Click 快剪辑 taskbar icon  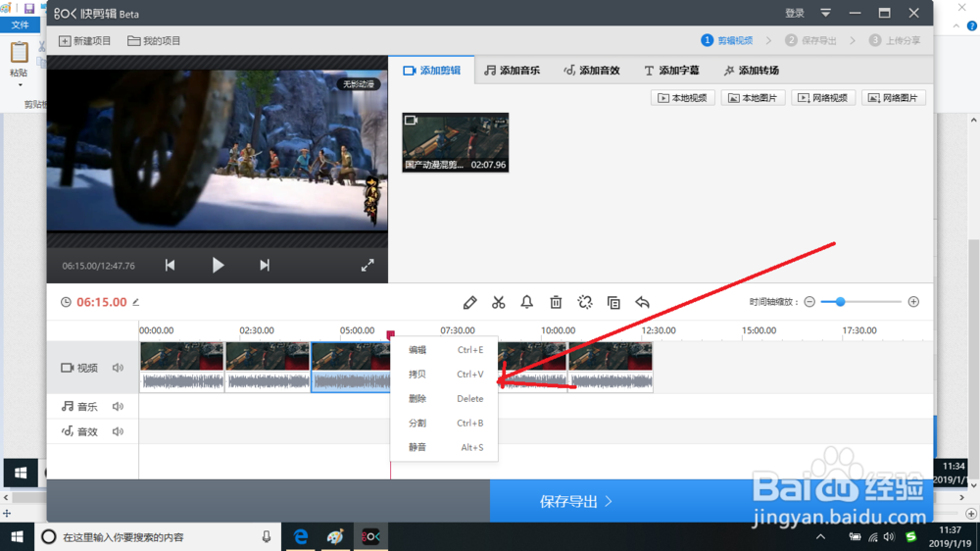point(370,536)
